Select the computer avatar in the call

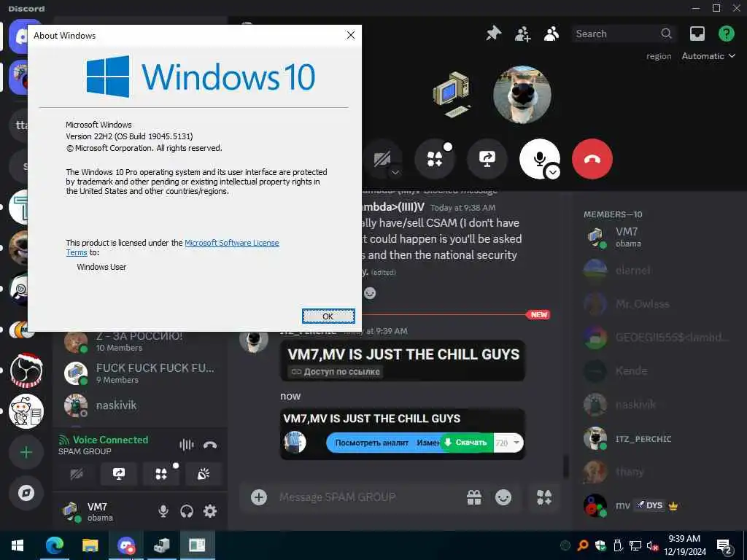coord(452,94)
